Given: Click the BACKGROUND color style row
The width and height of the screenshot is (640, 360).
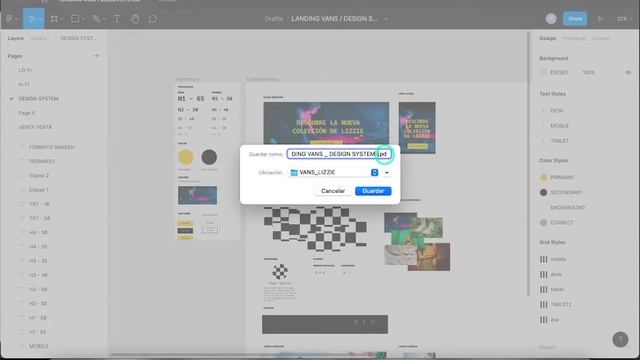Looking at the screenshot, I should pyautogui.click(x=567, y=207).
